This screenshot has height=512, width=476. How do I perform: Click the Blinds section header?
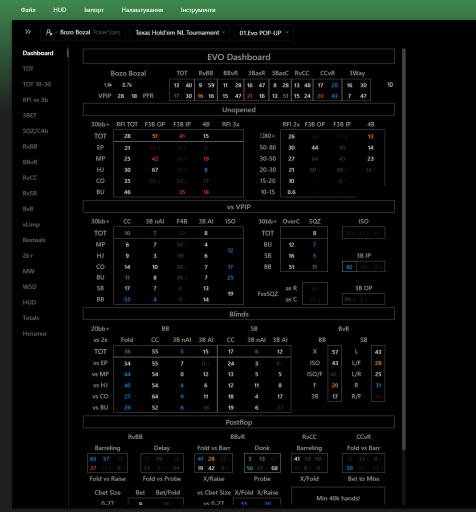coord(239,314)
